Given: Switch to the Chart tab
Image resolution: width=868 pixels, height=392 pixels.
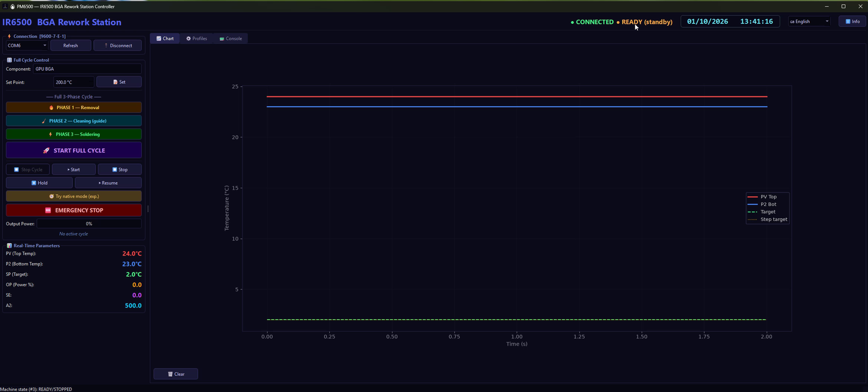Looking at the screenshot, I should (x=165, y=39).
